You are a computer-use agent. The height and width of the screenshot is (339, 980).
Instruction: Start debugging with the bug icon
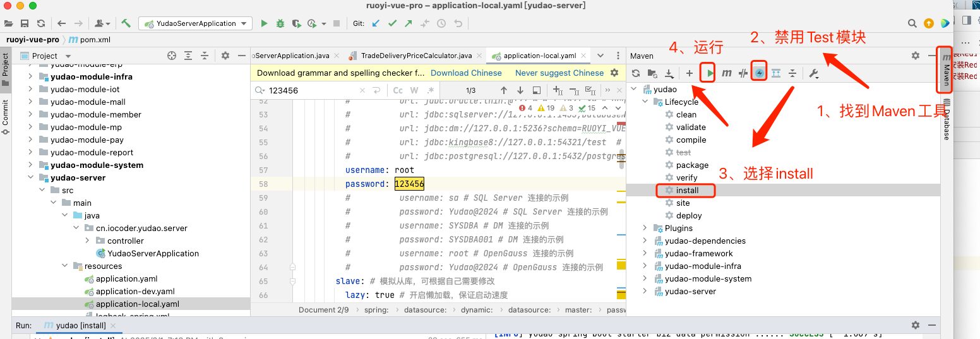280,23
